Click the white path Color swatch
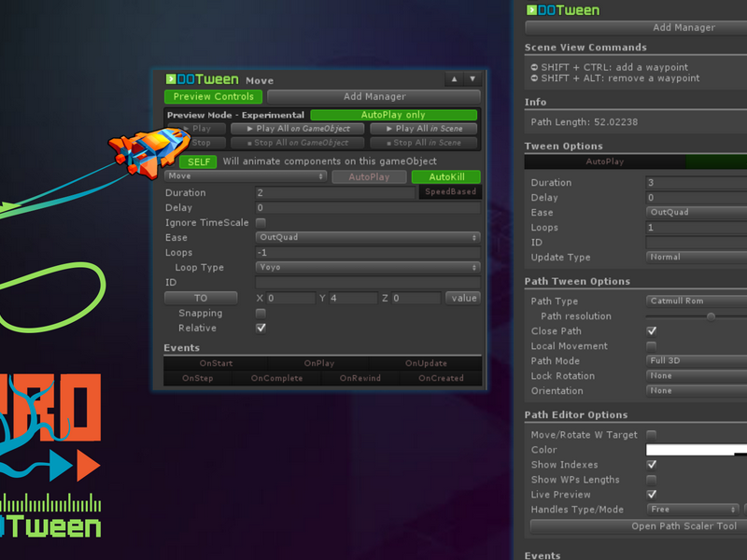 coord(696,450)
